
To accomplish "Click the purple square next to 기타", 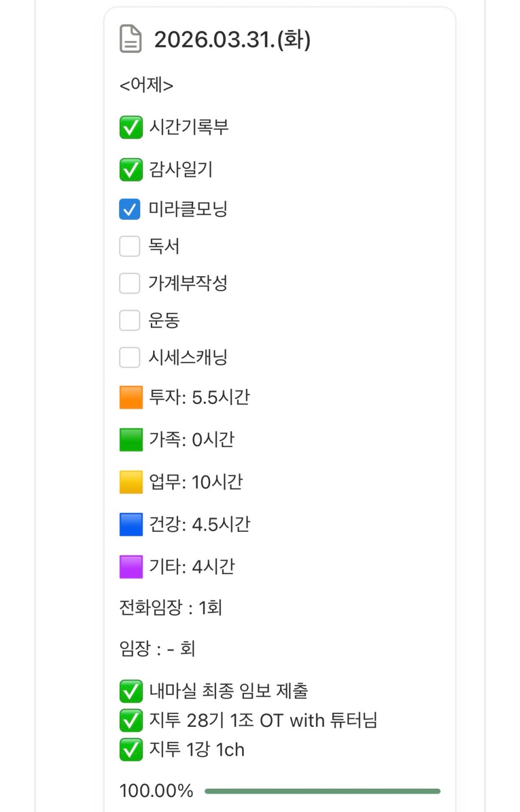I will (x=131, y=567).
